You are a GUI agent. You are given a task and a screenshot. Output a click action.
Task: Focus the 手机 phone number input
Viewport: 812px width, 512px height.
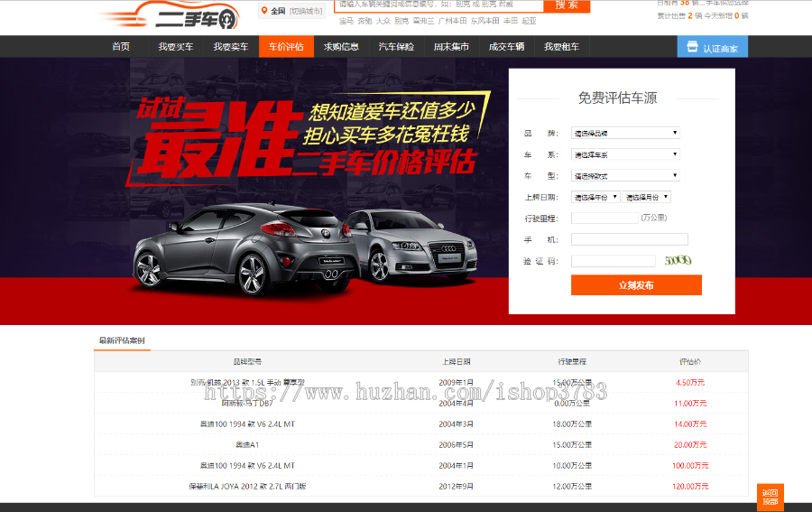click(629, 239)
